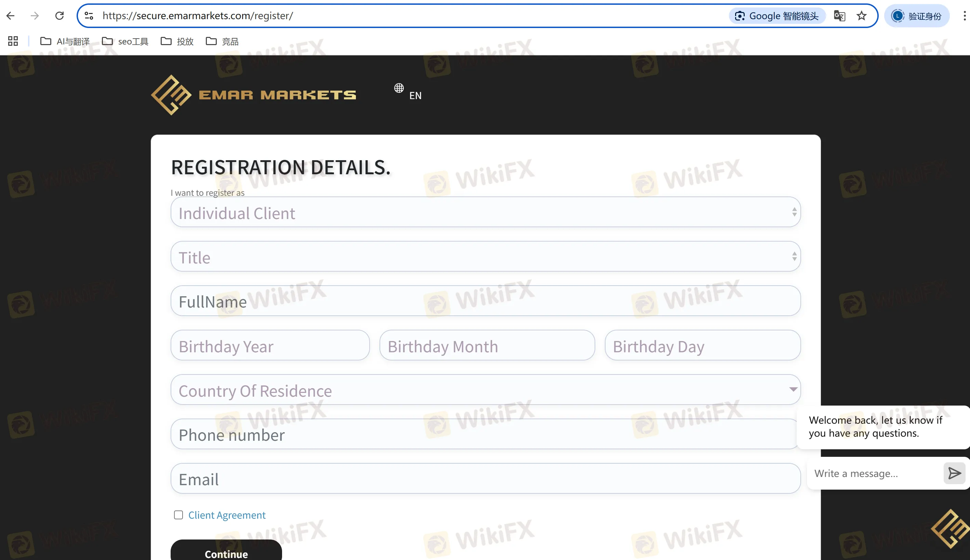The height and width of the screenshot is (560, 970).
Task: Open the Client Agreement link
Action: tap(227, 515)
